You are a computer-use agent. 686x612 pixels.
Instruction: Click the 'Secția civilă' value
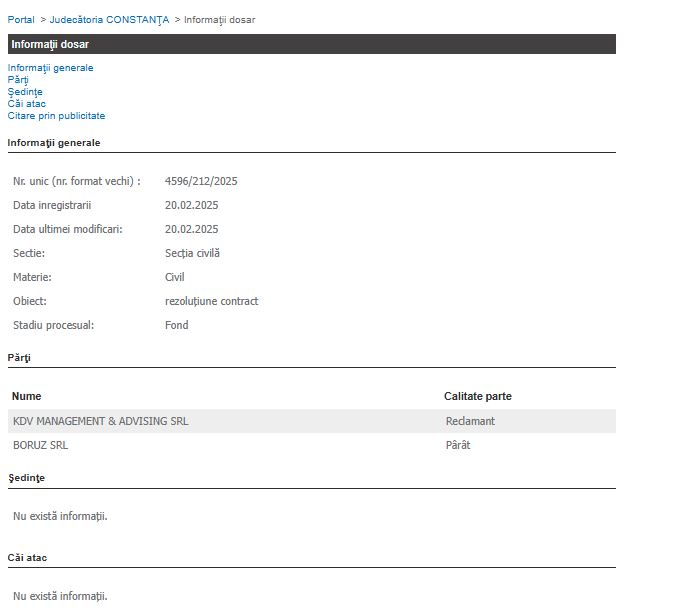(192, 253)
